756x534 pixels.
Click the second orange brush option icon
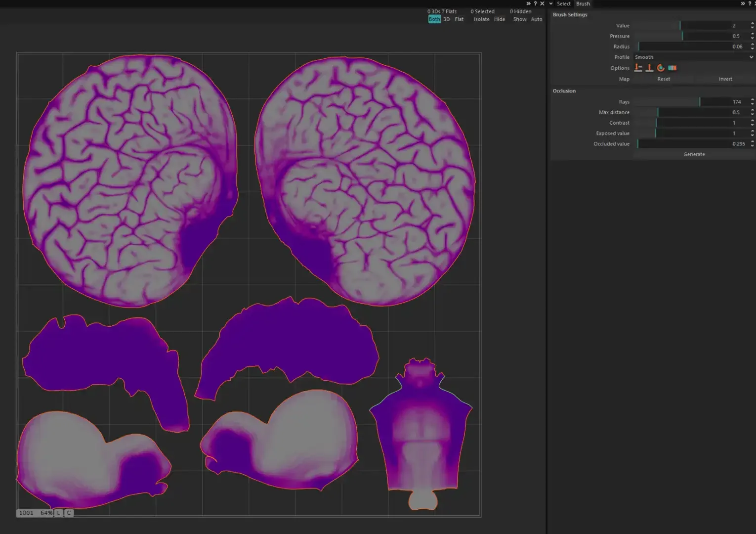649,68
